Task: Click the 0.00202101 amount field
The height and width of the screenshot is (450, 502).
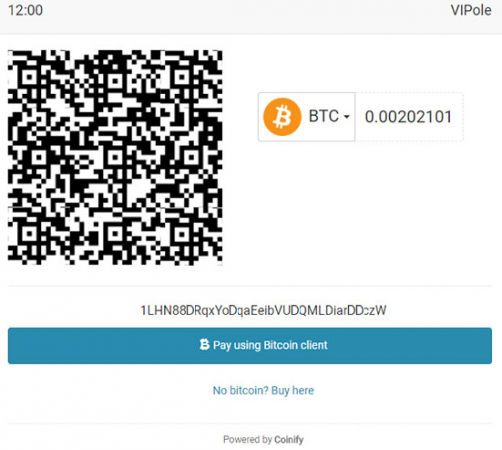Action: click(409, 117)
